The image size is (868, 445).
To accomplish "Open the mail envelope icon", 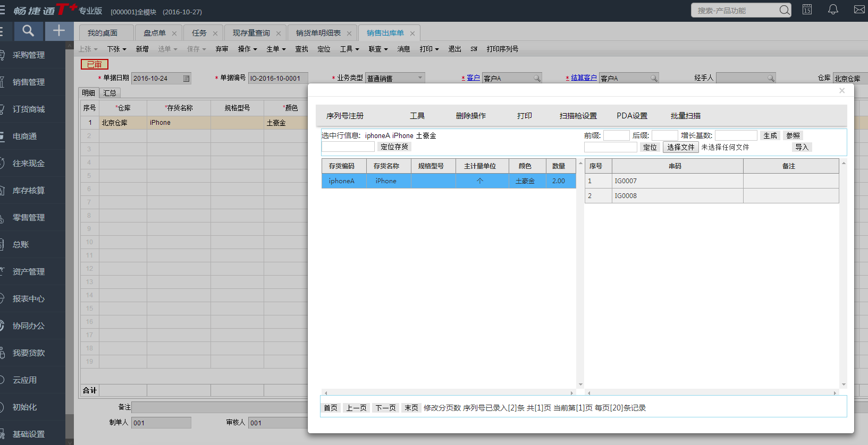I will click(859, 10).
